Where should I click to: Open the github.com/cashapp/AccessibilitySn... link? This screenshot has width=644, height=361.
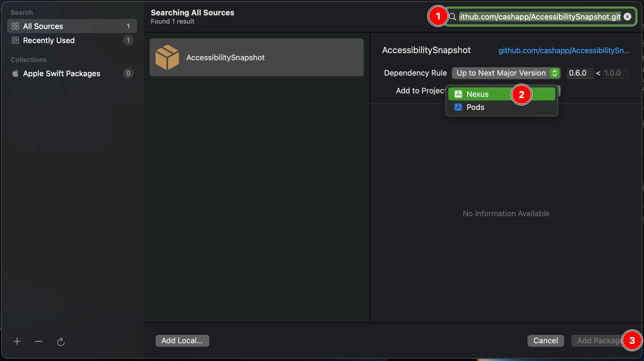(564, 51)
